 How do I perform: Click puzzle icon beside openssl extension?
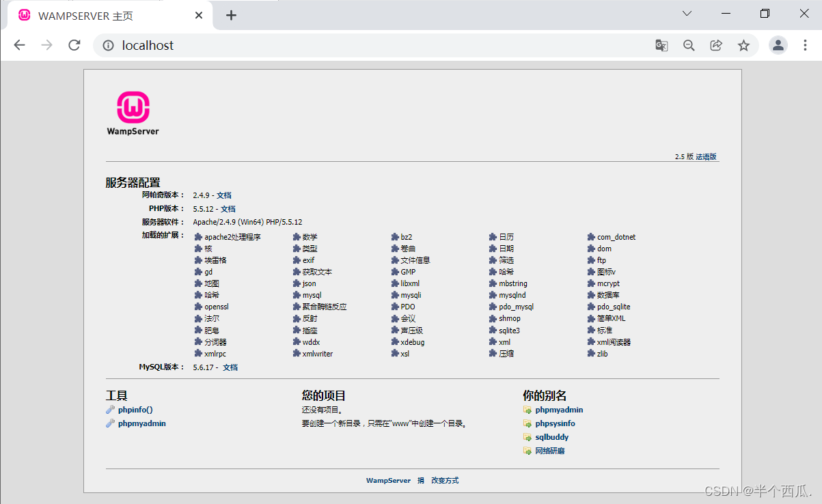(198, 307)
